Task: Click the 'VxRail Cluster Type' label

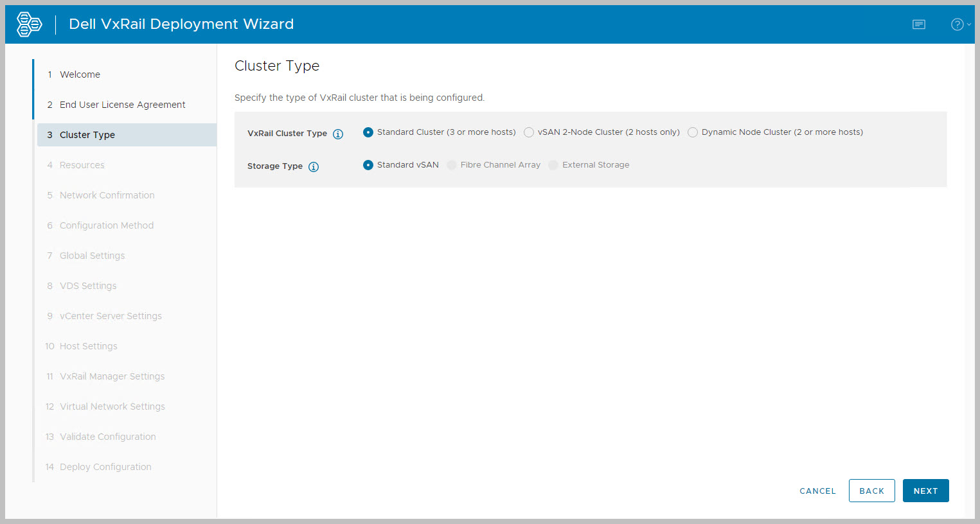Action: pyautogui.click(x=287, y=134)
